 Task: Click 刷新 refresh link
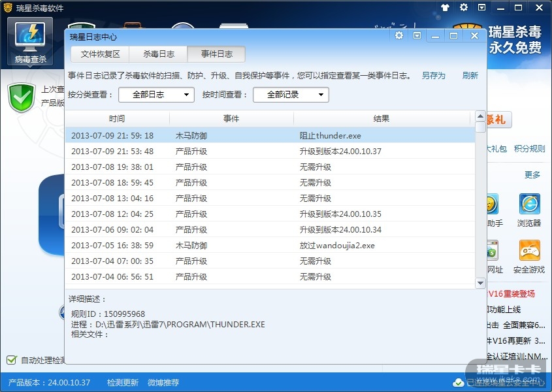click(470, 75)
